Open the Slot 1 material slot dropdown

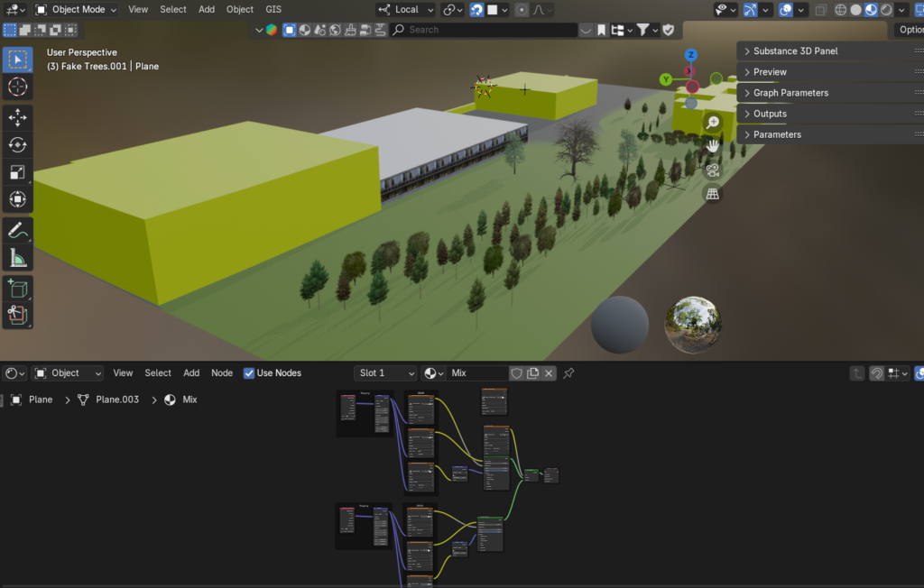pyautogui.click(x=385, y=373)
